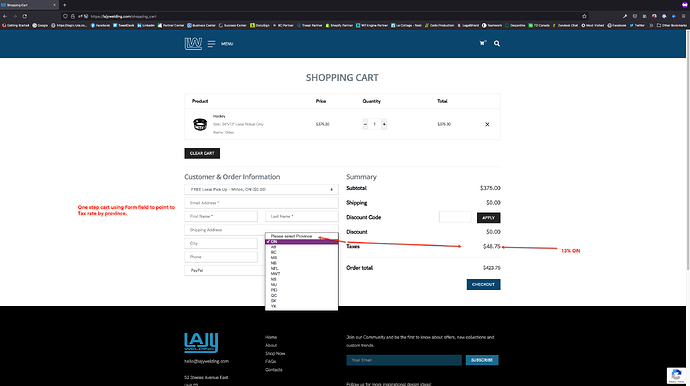Click the Hockey fire pit product thumbnail
This screenshot has width=690, height=386.
coord(200,124)
